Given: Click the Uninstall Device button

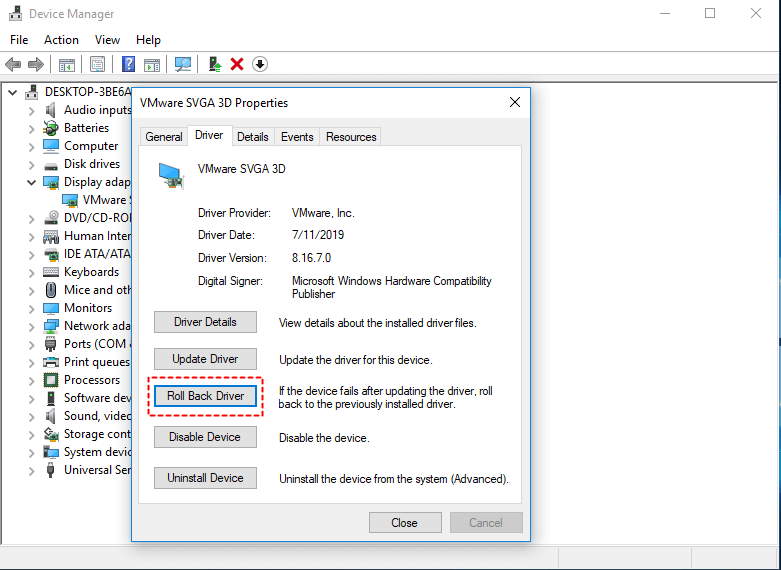Looking at the screenshot, I should click(x=205, y=478).
